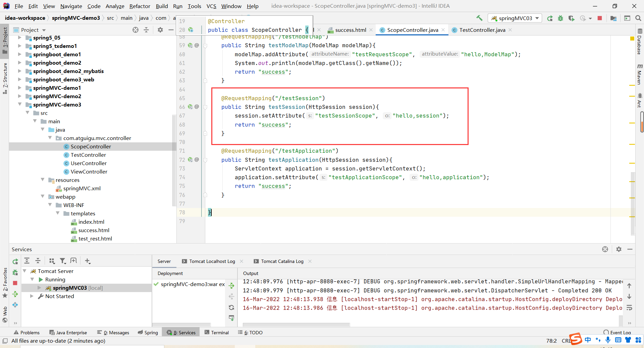Expand the Not Started node

click(32, 296)
